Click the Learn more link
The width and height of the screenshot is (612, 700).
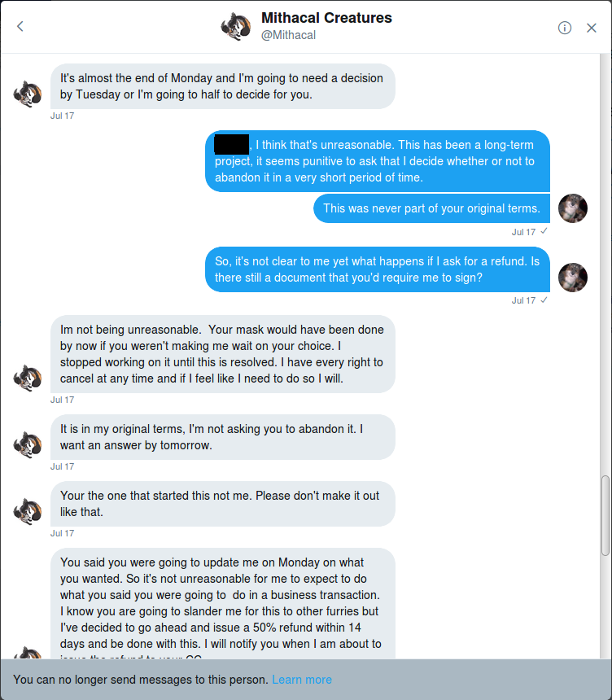coord(302,680)
